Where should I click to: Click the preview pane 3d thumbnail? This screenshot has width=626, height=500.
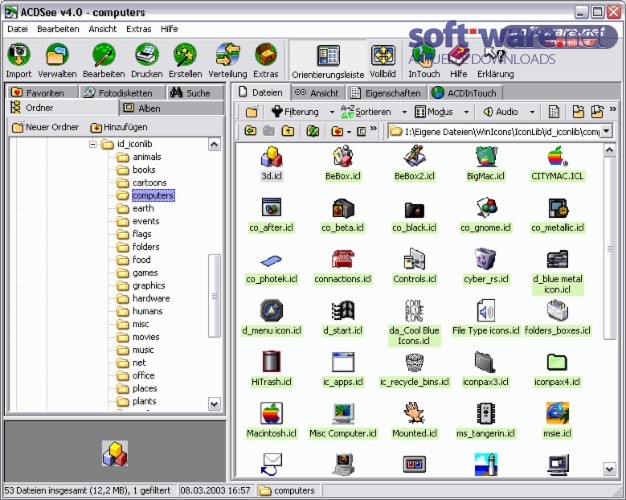coord(115,453)
